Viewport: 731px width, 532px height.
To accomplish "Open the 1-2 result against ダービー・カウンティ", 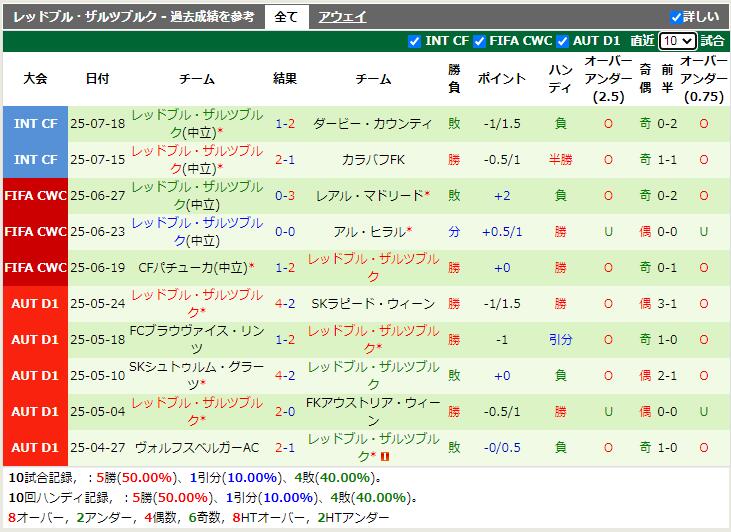I will (x=285, y=124).
